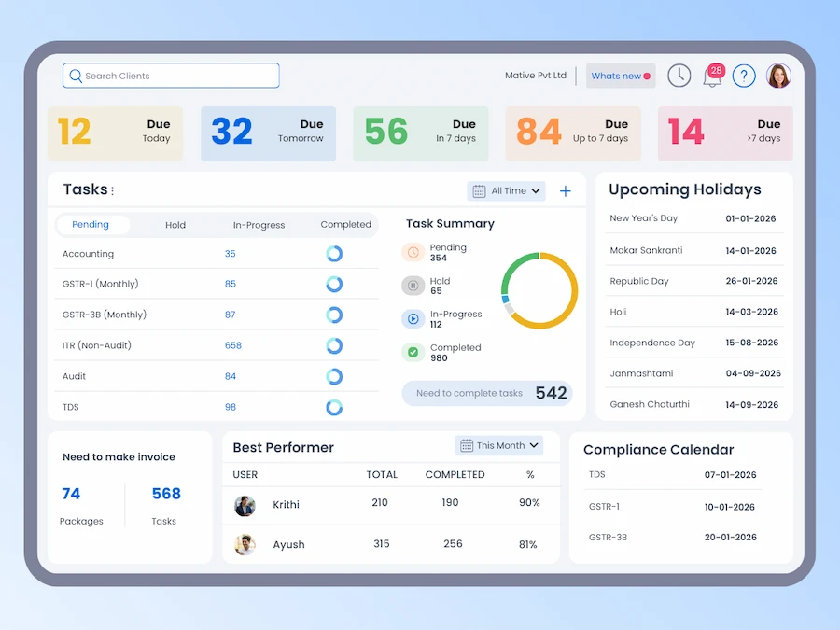Click the Whats new button
This screenshot has width=840, height=630.
620,76
